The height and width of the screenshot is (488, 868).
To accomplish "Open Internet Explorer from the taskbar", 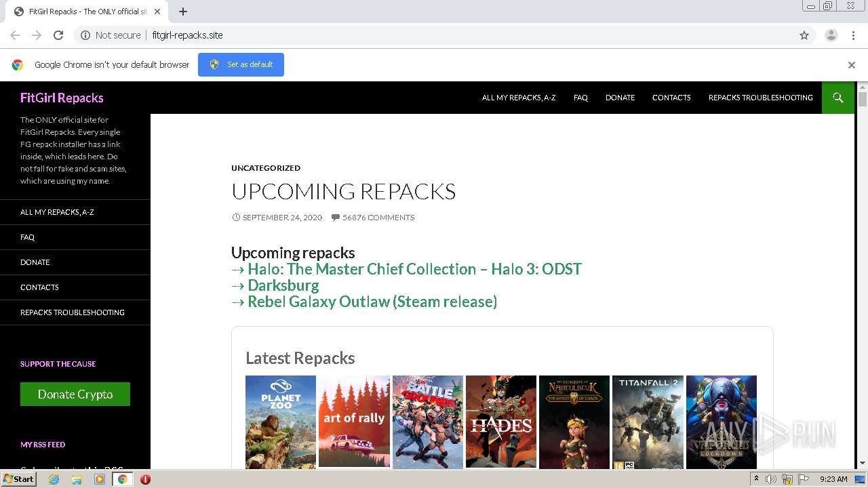I will pyautogui.click(x=54, y=479).
